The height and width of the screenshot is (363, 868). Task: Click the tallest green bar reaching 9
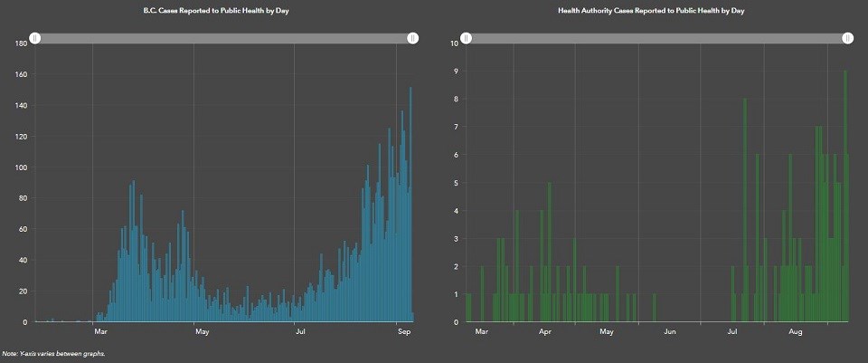pos(844,196)
